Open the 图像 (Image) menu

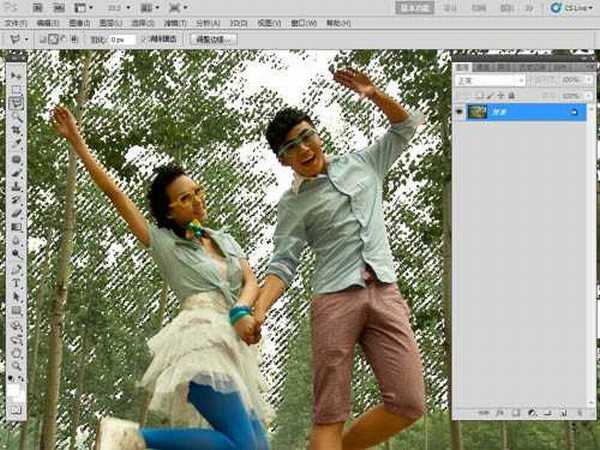tap(75, 21)
